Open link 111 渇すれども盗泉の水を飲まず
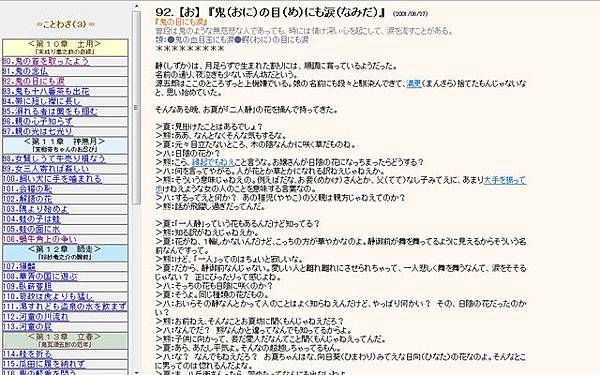The image size is (600, 375). point(65,306)
